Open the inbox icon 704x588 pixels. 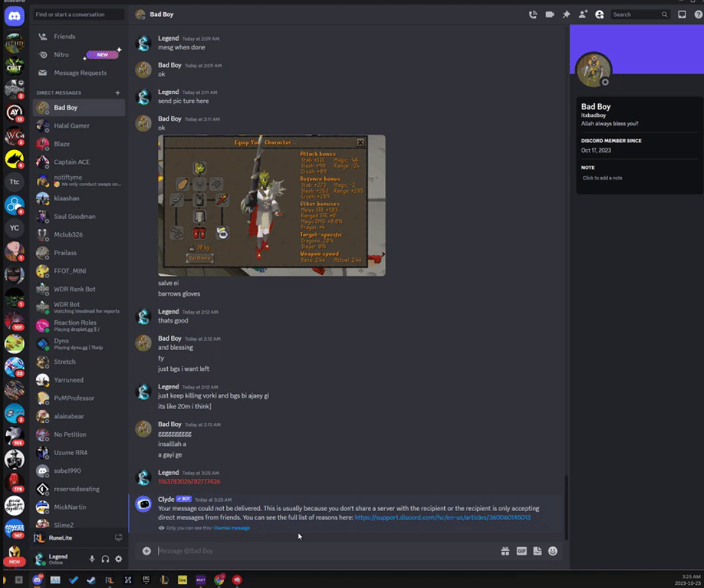click(x=682, y=14)
